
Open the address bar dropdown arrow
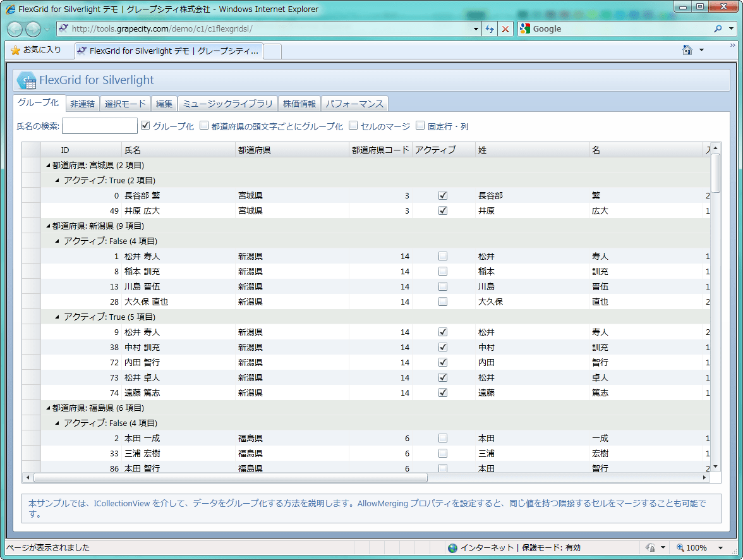click(x=476, y=28)
